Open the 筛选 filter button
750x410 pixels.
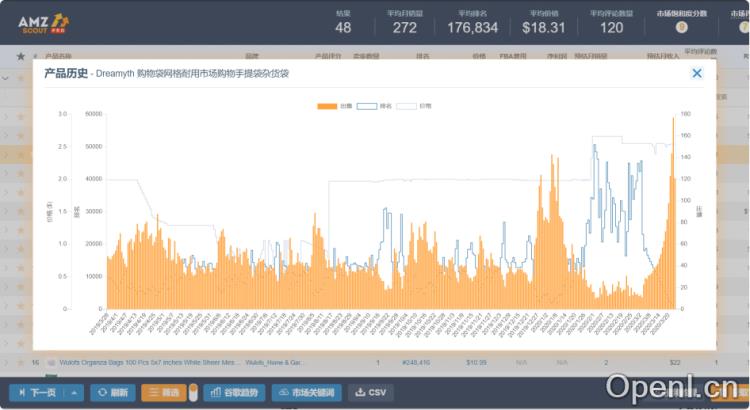[163, 392]
